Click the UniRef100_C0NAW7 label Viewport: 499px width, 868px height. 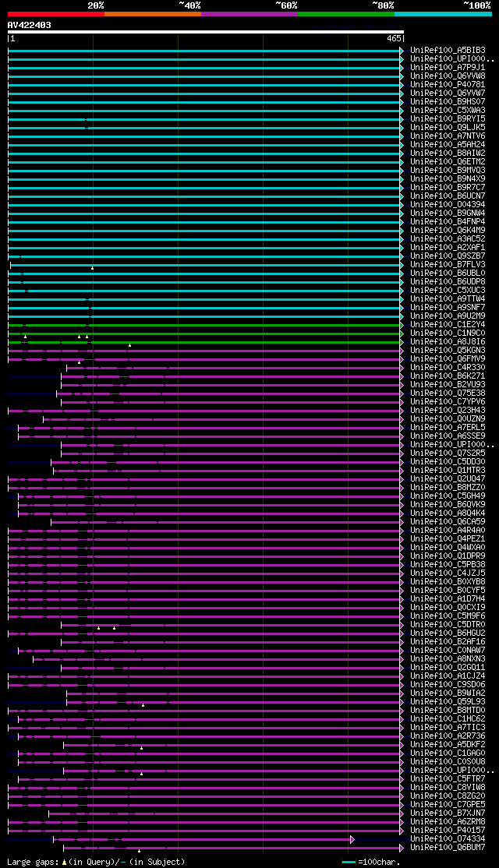pos(448,651)
